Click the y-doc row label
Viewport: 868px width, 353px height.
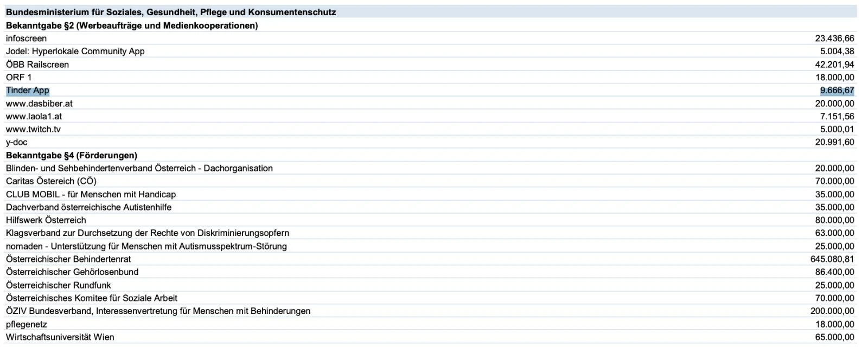coord(17,143)
